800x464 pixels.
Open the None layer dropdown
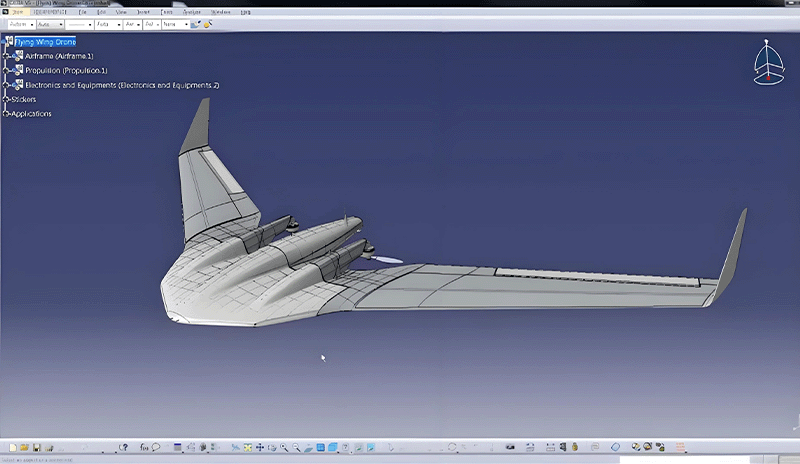[x=176, y=24]
